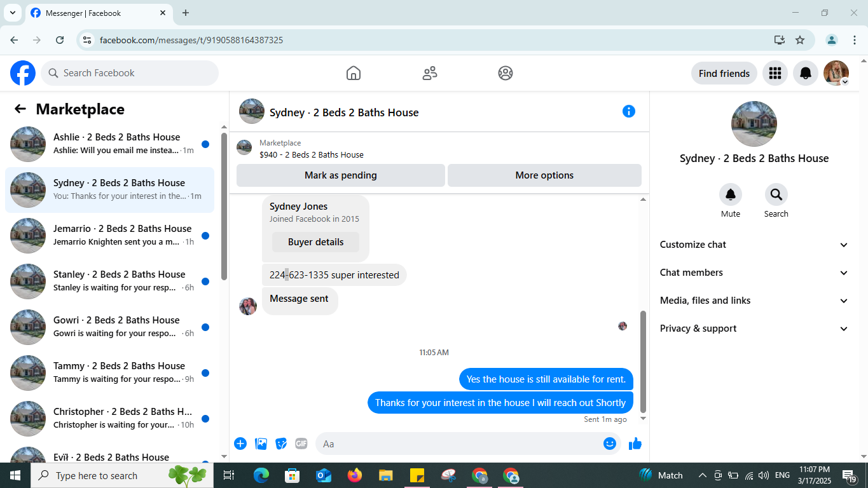Click Windows taskbar search box
Screen dimensions: 868x488
tap(121, 475)
